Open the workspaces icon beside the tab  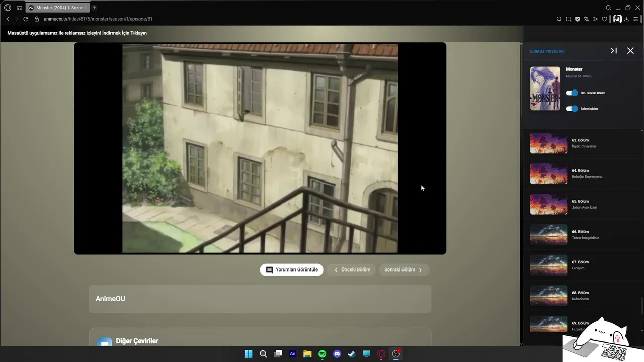click(19, 8)
